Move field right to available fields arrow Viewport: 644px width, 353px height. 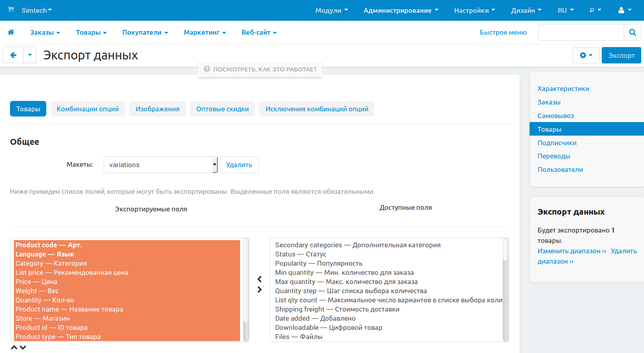point(260,290)
